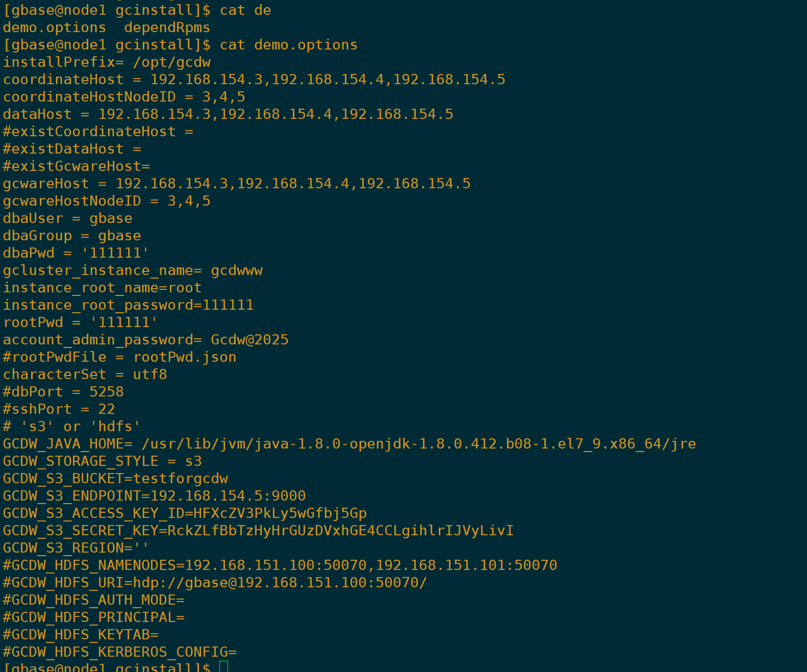807x672 pixels.
Task: Click the commented #existCoordinateHost line
Action: pos(98,132)
